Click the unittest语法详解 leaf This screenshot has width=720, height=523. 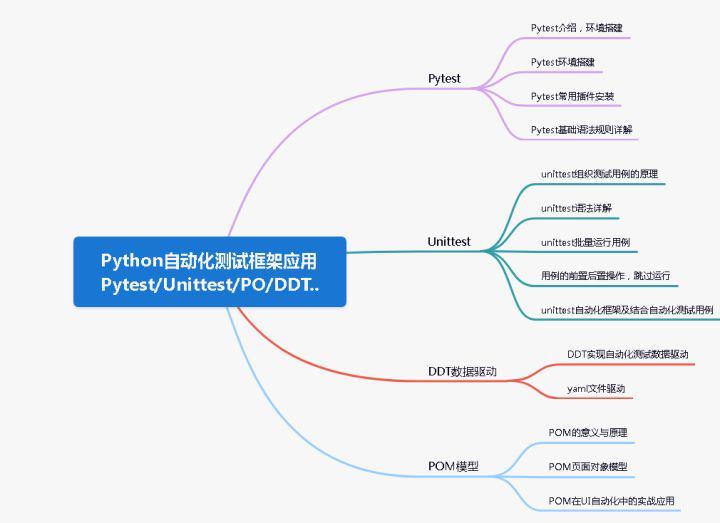click(576, 208)
